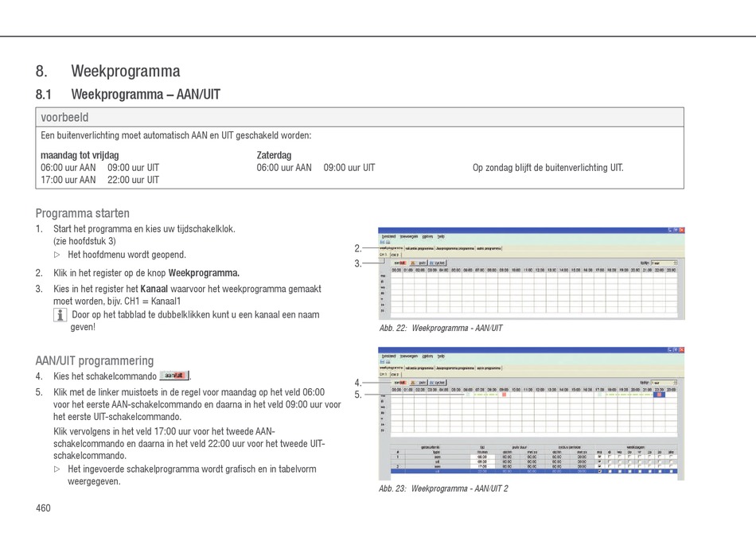The width and height of the screenshot is (756, 533).
Task: Switch to Jaarprogramma tab in the Abb. 22 window
Action: pyautogui.click(x=455, y=248)
